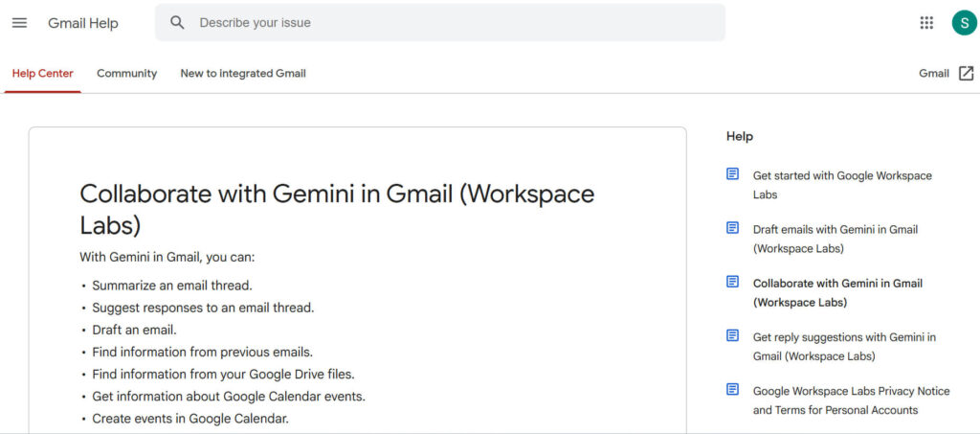Click 'Suggest responses to an email thread.' bullet
This screenshot has width=980, height=434.
[x=203, y=308]
